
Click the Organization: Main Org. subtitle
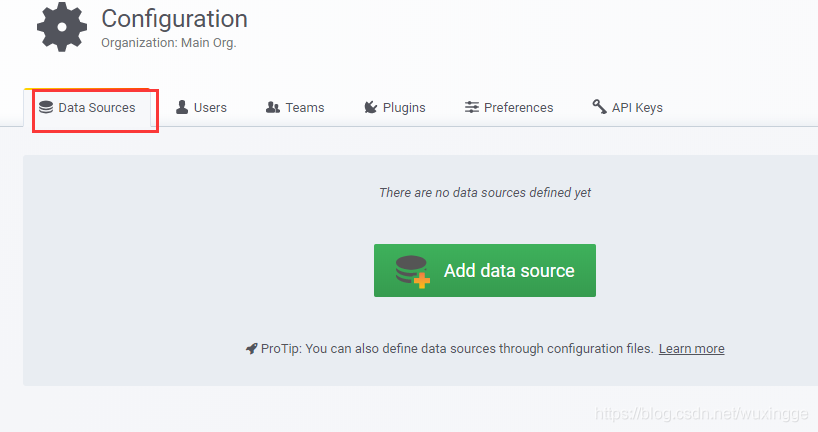[168, 43]
